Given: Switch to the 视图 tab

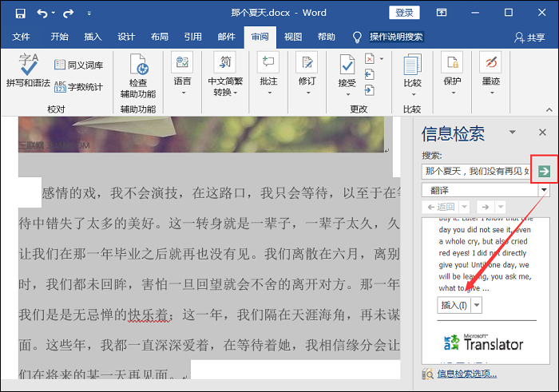Looking at the screenshot, I should [293, 37].
